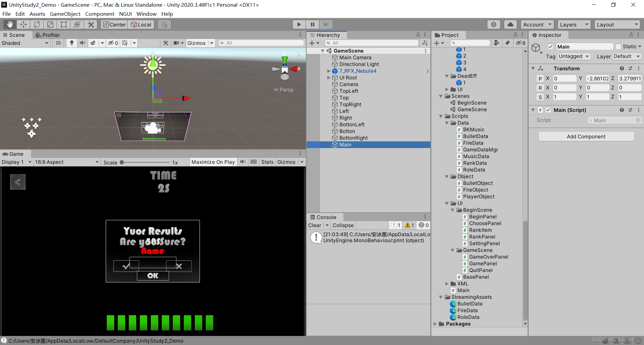Open the cloud Services icon

(510, 24)
